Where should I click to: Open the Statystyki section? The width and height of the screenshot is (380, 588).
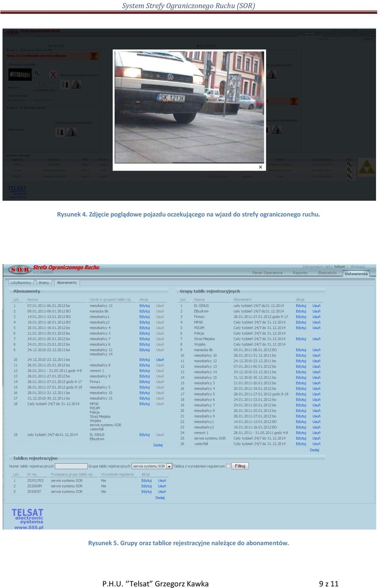327,273
